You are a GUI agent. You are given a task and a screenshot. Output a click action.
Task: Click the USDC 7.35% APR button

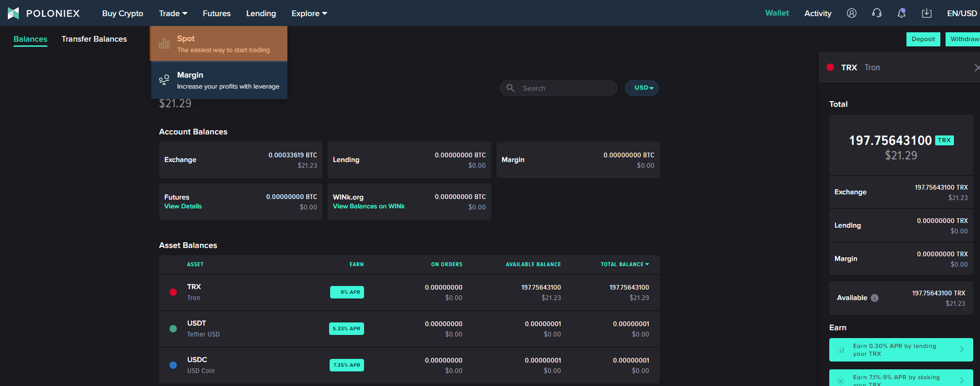pos(347,365)
